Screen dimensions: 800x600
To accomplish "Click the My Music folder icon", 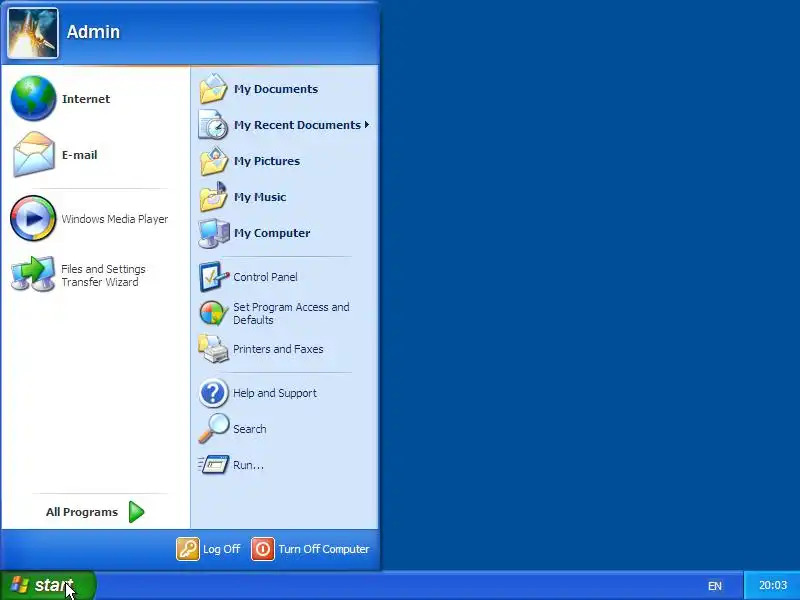I will (213, 197).
